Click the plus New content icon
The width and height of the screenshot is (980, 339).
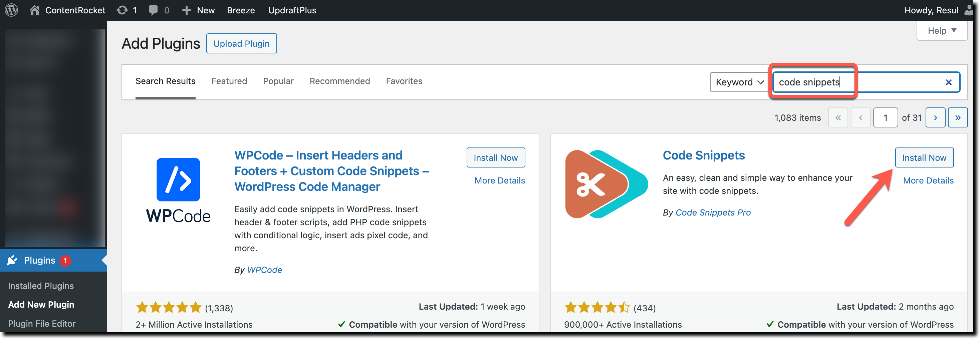(186, 10)
